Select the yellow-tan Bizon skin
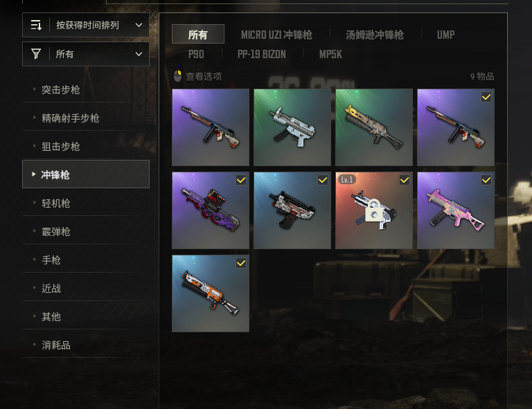Image resolution: width=532 pixels, height=409 pixels. 374,127
